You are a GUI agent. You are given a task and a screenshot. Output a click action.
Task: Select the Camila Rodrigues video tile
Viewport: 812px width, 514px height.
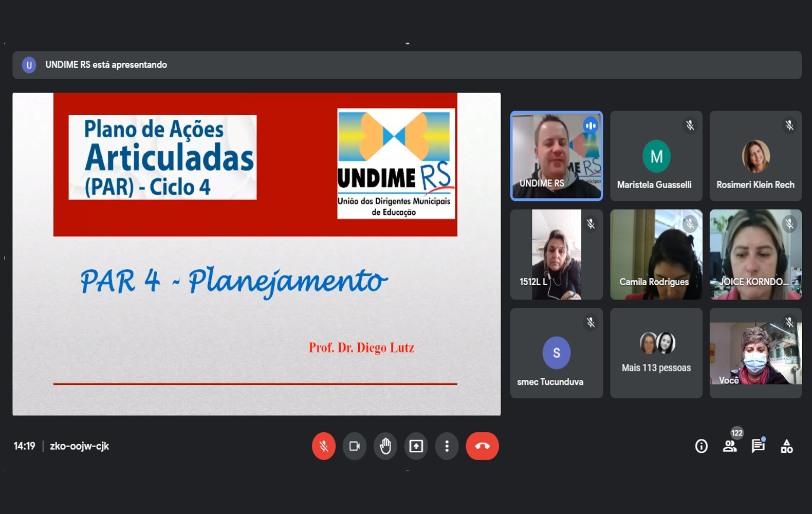click(x=656, y=254)
